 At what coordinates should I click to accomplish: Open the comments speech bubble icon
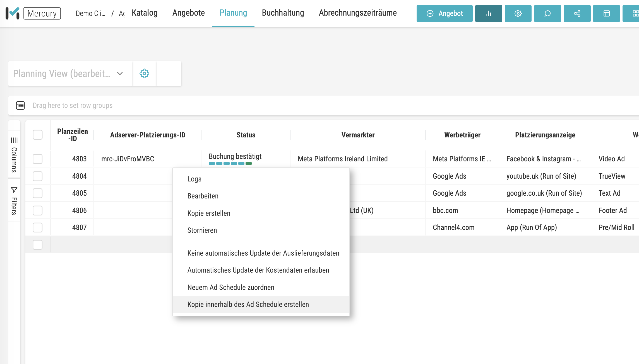[x=547, y=13]
